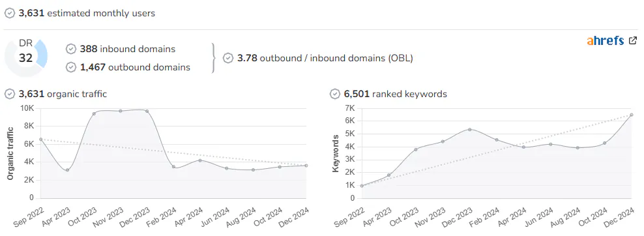
Task: Click the Aug 2024 point on keywords chart
Action: 578,148
